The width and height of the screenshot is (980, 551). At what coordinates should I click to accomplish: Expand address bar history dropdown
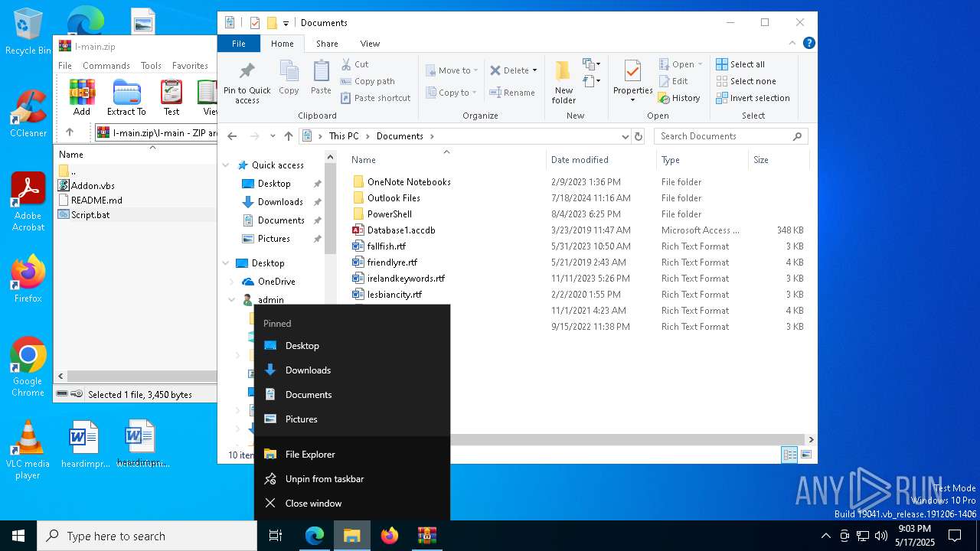pos(626,136)
